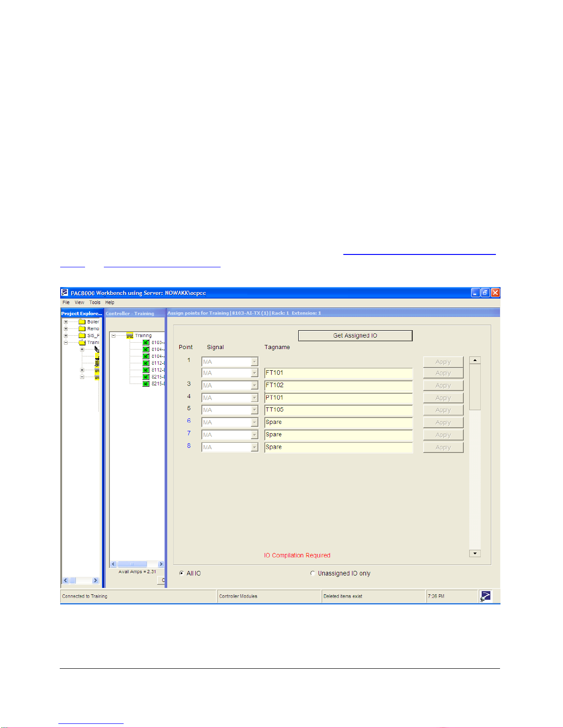
Task: Click the Avail Amps = 2.31 label
Action: click(137, 572)
